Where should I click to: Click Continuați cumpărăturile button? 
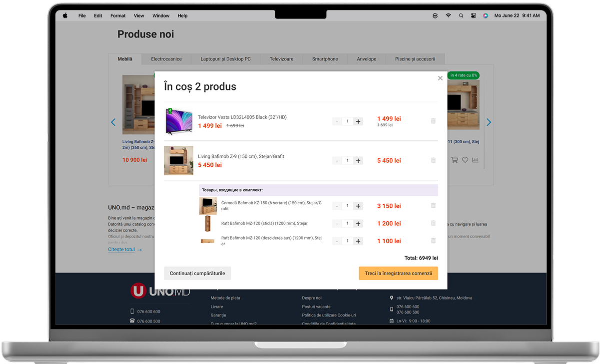197,273
